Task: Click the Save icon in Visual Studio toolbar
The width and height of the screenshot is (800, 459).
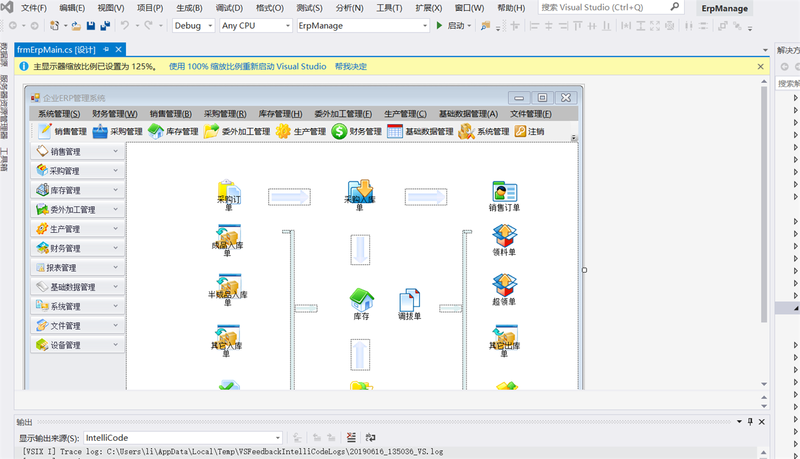Action: point(91,26)
